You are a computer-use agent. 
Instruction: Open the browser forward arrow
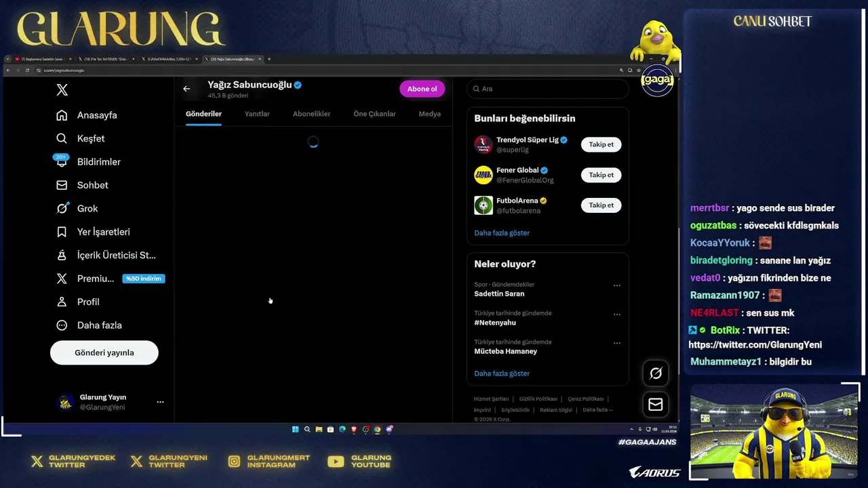tap(18, 70)
